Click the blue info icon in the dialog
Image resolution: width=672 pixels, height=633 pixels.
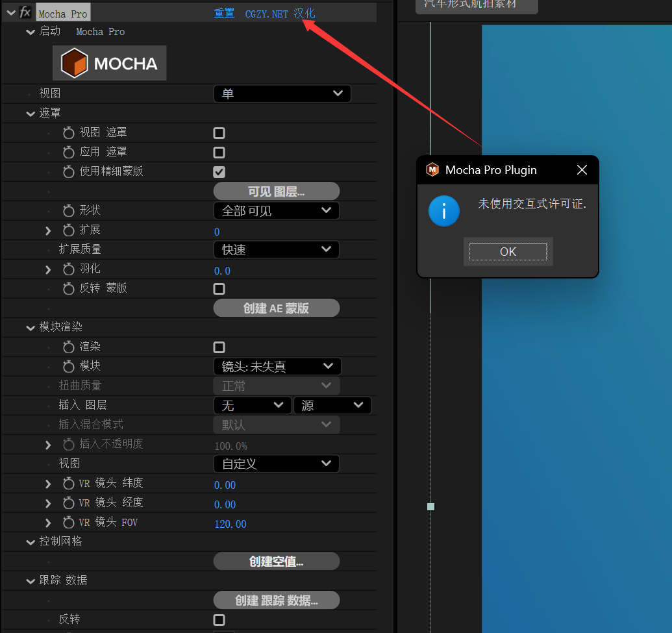pyautogui.click(x=444, y=211)
